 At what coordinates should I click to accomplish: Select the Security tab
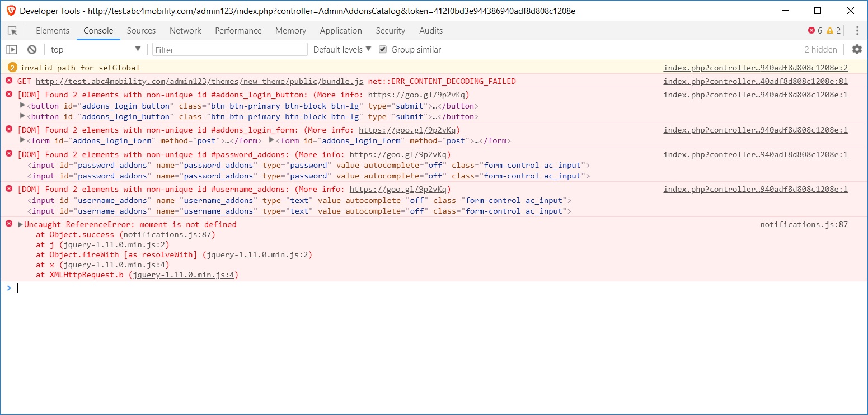(x=391, y=31)
